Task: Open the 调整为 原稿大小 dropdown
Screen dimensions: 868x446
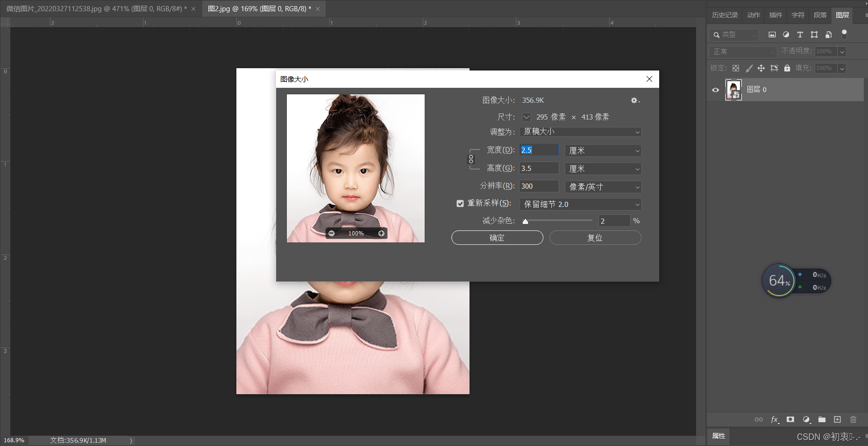Action: click(x=580, y=132)
